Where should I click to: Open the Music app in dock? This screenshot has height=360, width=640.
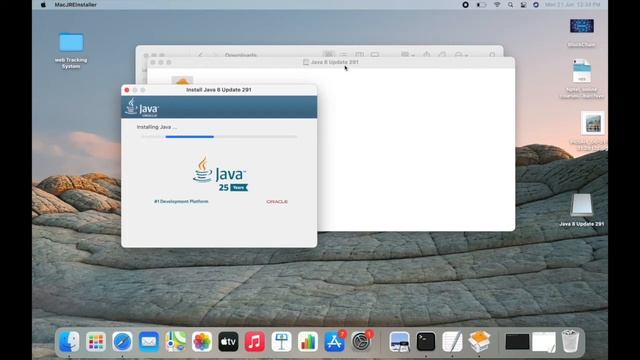point(255,341)
